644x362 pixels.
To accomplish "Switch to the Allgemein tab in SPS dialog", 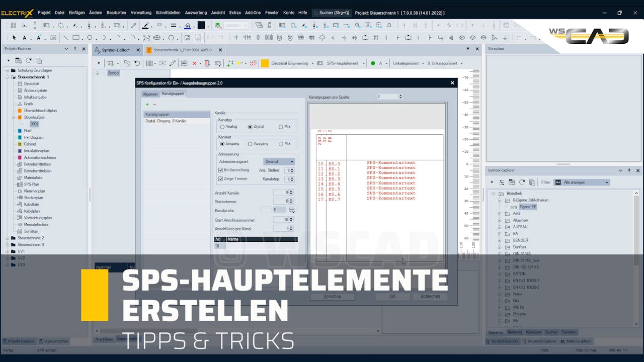I will tap(150, 94).
